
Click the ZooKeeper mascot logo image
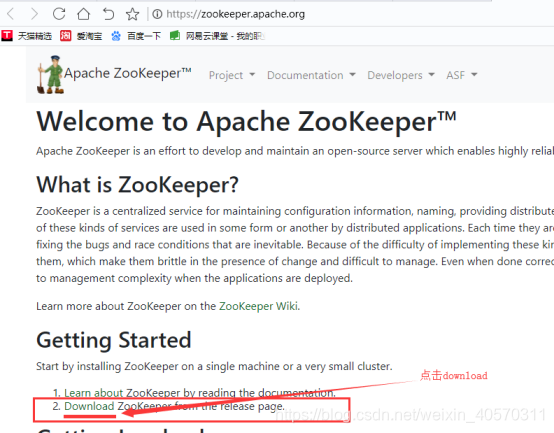[50, 75]
